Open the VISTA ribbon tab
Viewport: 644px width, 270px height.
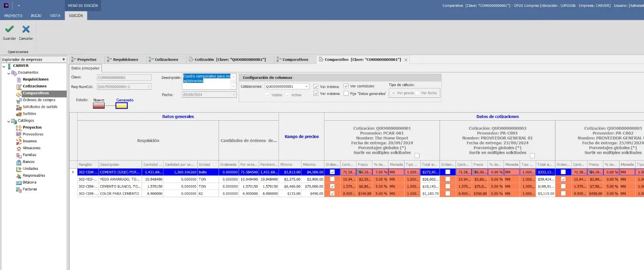click(55, 16)
